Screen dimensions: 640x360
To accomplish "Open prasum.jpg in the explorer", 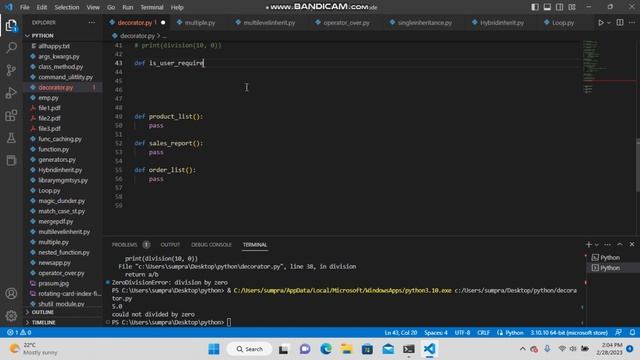I will point(63,283).
